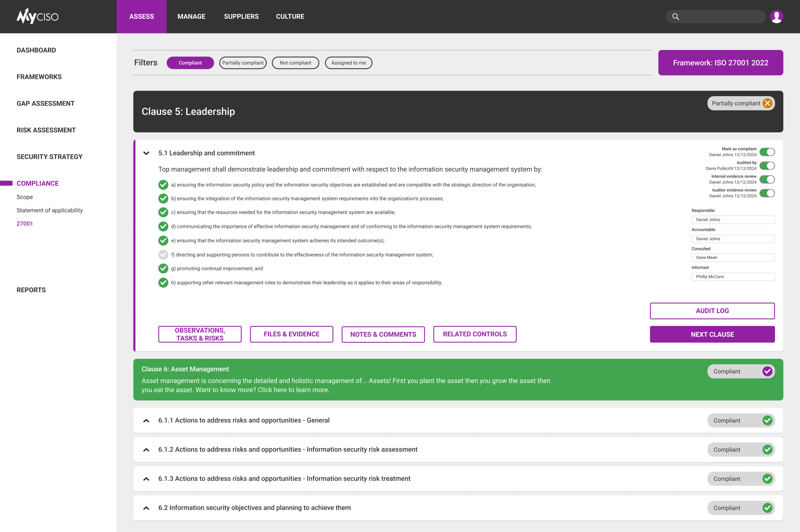Open FILES & EVIDENCE
Viewport: 800px width, 532px height.
tap(291, 334)
